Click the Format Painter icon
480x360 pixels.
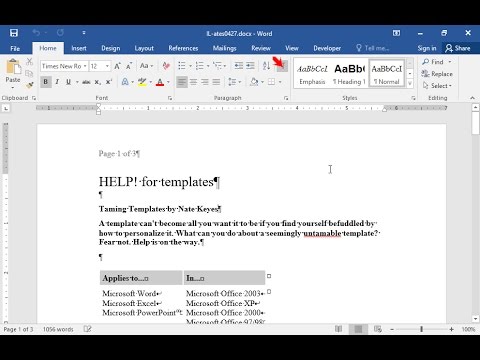(30, 85)
